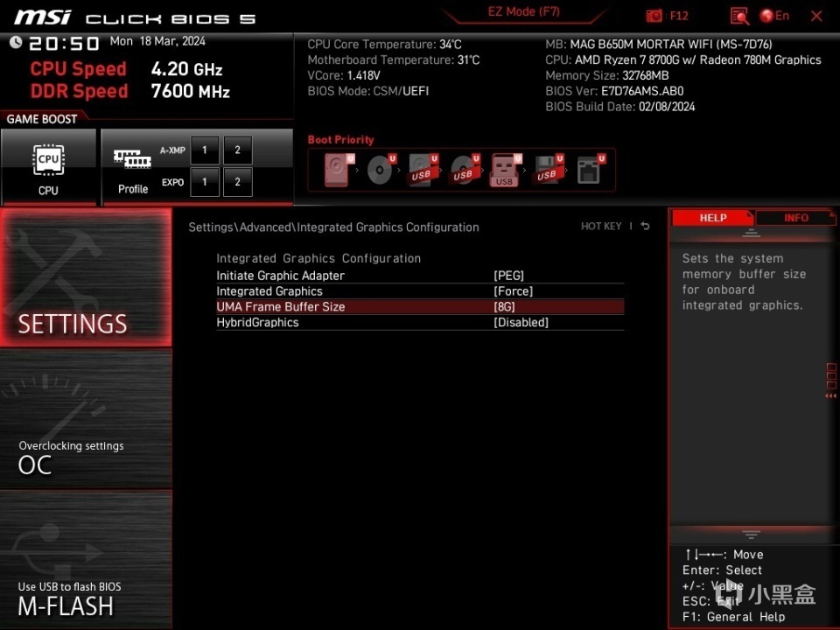
Task: Enable A-XMP profile 2
Action: click(237, 150)
